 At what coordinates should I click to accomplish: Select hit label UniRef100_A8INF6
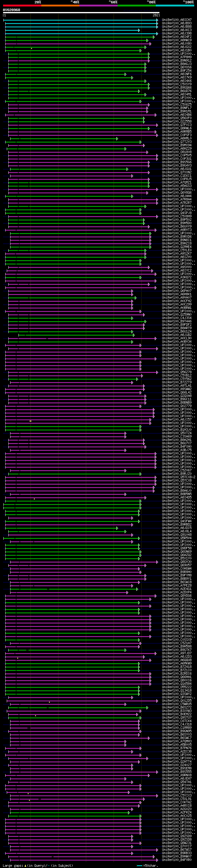tap(177, 74)
